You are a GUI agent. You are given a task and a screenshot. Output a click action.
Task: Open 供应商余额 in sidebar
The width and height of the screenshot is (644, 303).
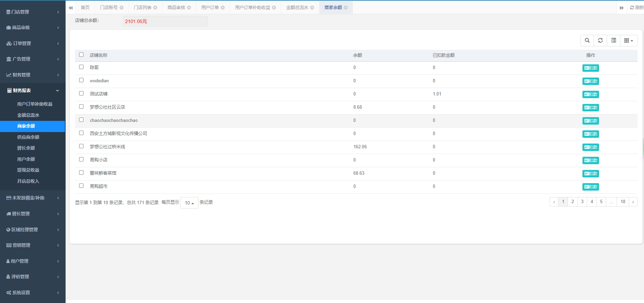pyautogui.click(x=32, y=137)
